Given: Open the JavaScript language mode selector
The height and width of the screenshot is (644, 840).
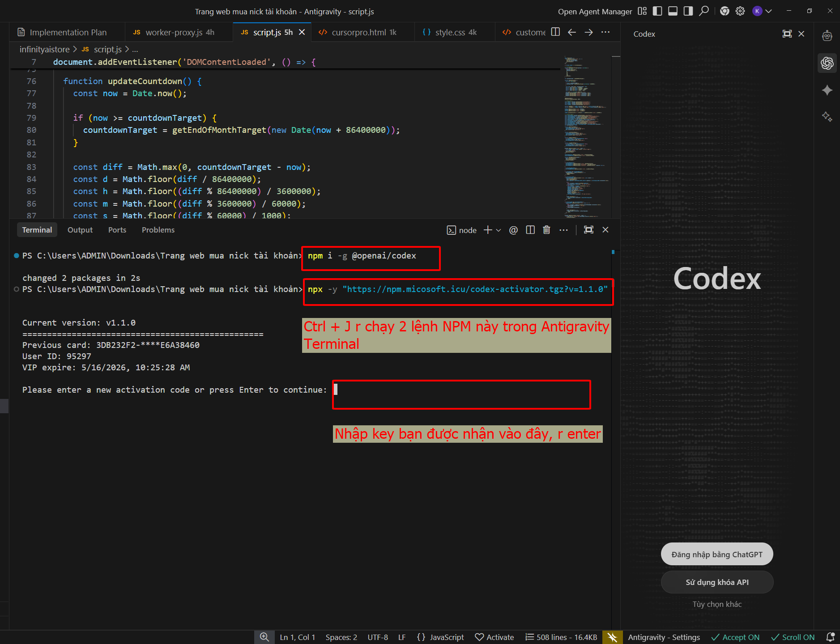Looking at the screenshot, I should [x=440, y=637].
